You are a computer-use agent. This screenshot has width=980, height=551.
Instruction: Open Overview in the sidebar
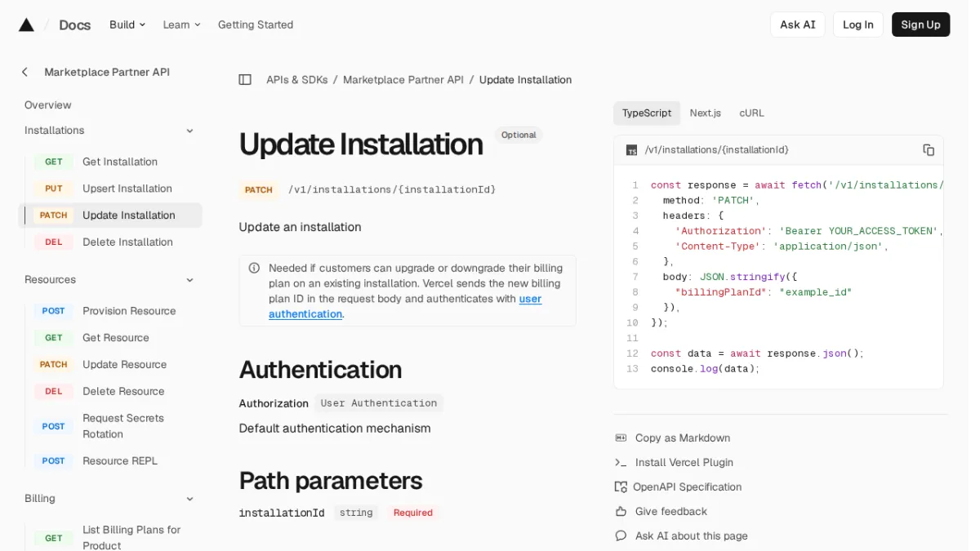[x=48, y=104]
